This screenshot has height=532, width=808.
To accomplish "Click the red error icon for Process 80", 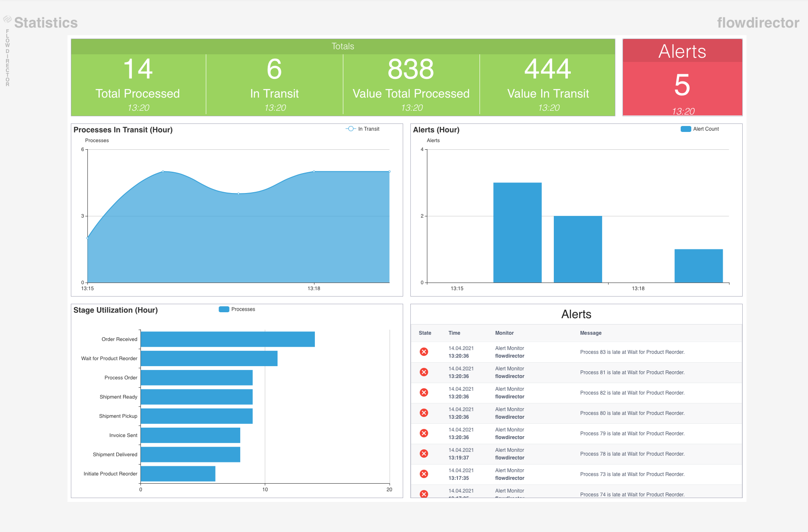I will pyautogui.click(x=424, y=413).
